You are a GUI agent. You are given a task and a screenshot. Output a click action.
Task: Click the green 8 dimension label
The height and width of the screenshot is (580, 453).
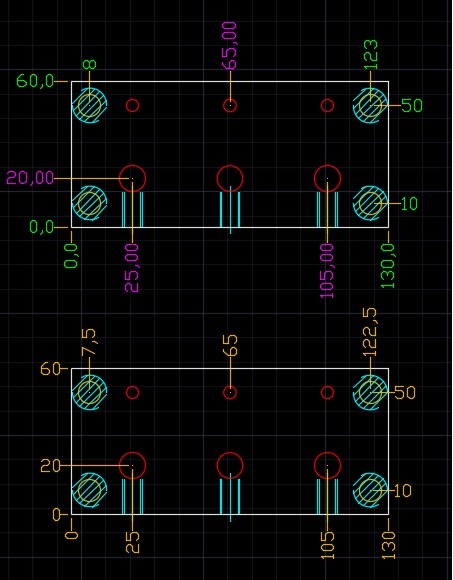89,65
